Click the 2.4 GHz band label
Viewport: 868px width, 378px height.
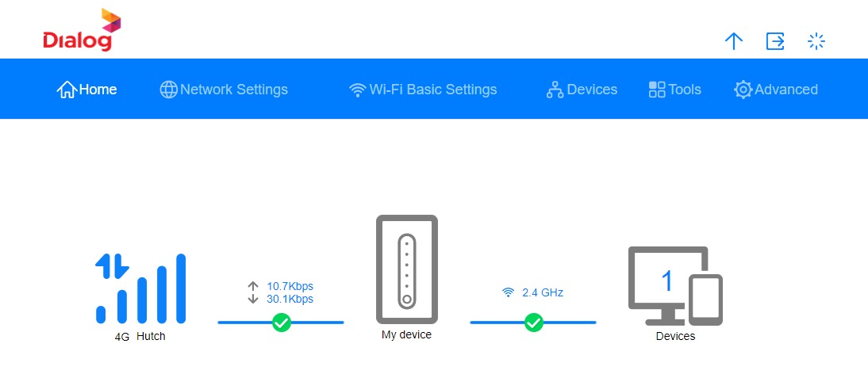click(x=543, y=293)
